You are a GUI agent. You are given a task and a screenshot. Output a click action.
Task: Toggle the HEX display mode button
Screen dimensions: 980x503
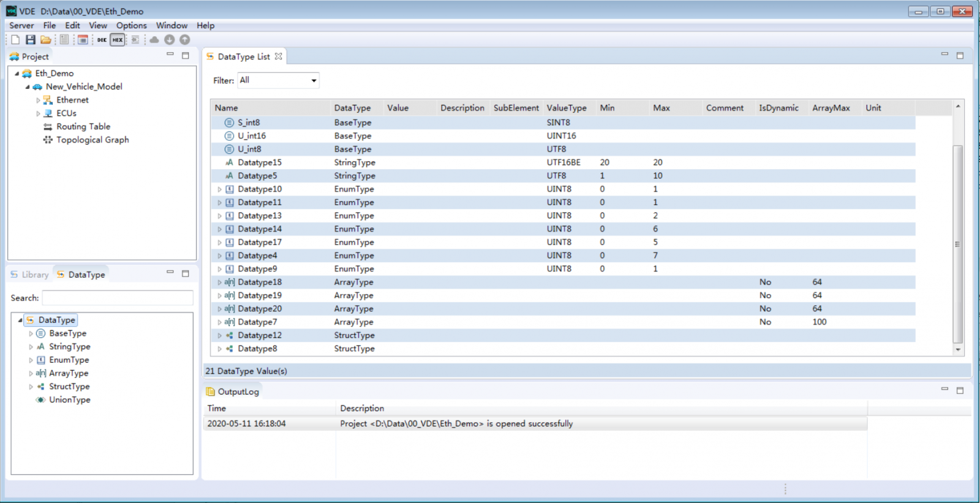coord(118,40)
